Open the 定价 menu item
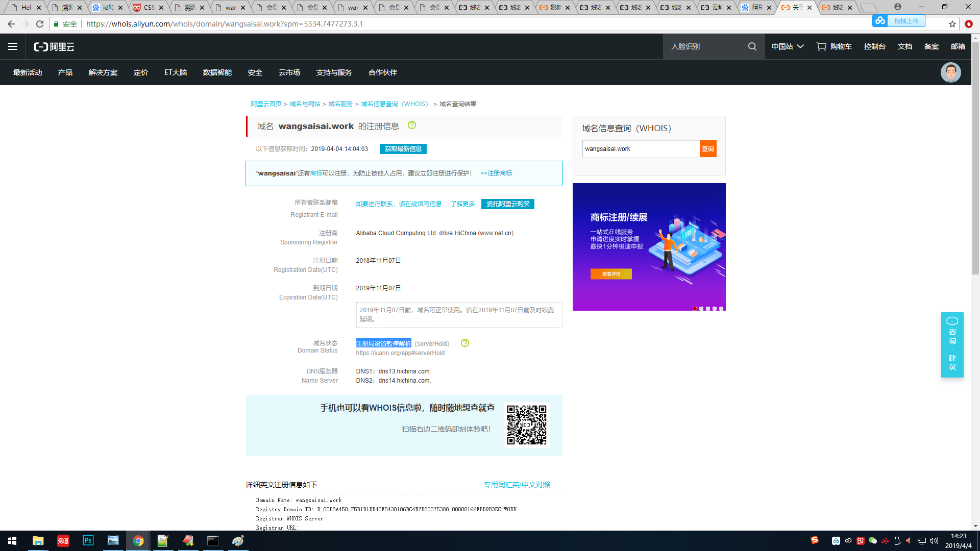 point(141,72)
